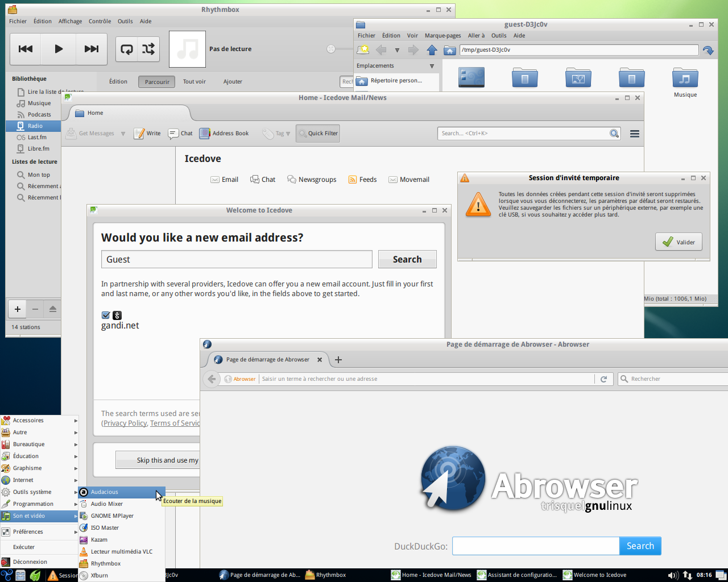Expand Accessoires submenu
This screenshot has height=582, width=728.
pyautogui.click(x=39, y=421)
